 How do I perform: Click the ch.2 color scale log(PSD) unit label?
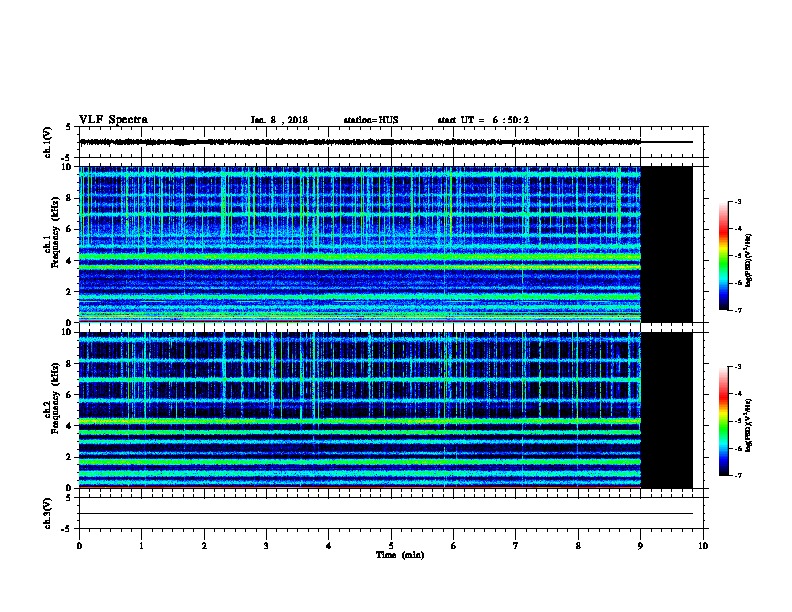click(749, 426)
